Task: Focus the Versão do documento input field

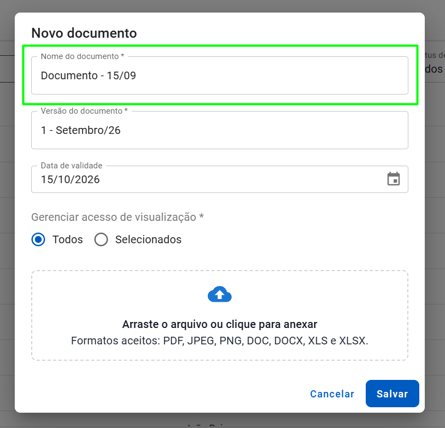Action: point(220,130)
